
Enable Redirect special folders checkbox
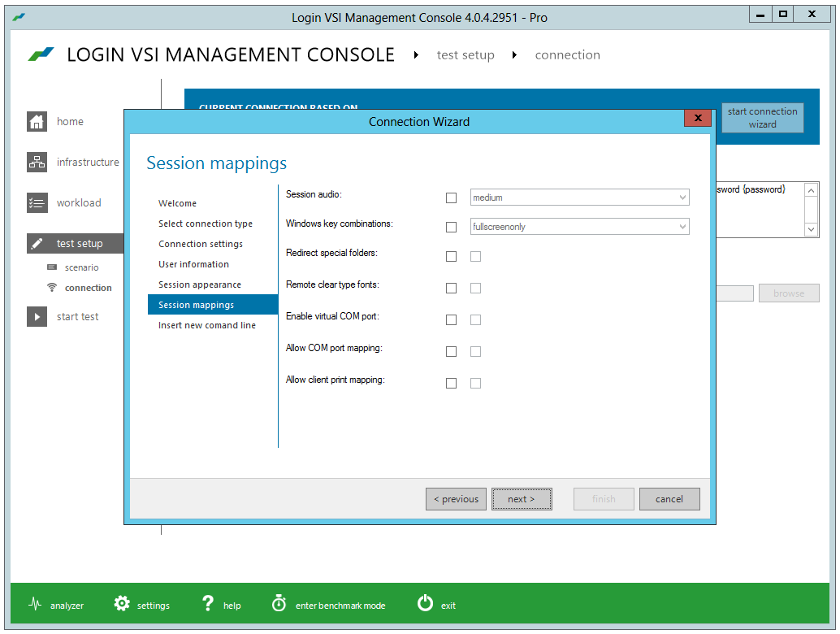[451, 257]
